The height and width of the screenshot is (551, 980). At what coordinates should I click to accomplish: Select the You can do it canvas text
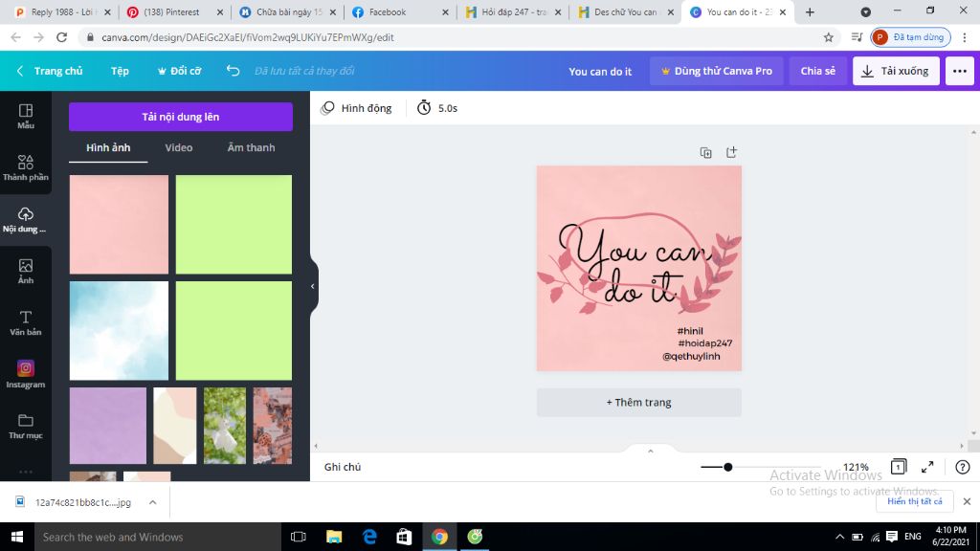635,265
